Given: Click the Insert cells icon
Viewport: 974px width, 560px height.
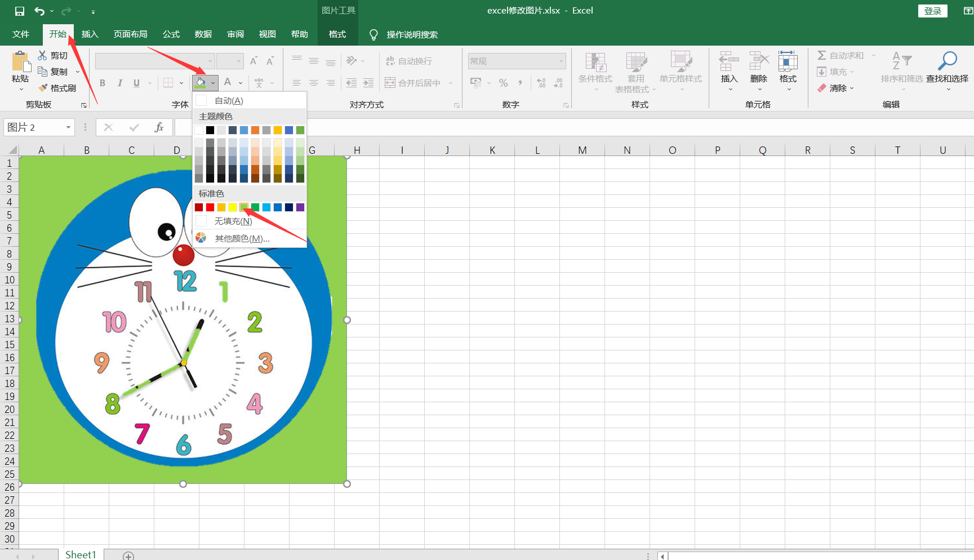Looking at the screenshot, I should coord(729,61).
